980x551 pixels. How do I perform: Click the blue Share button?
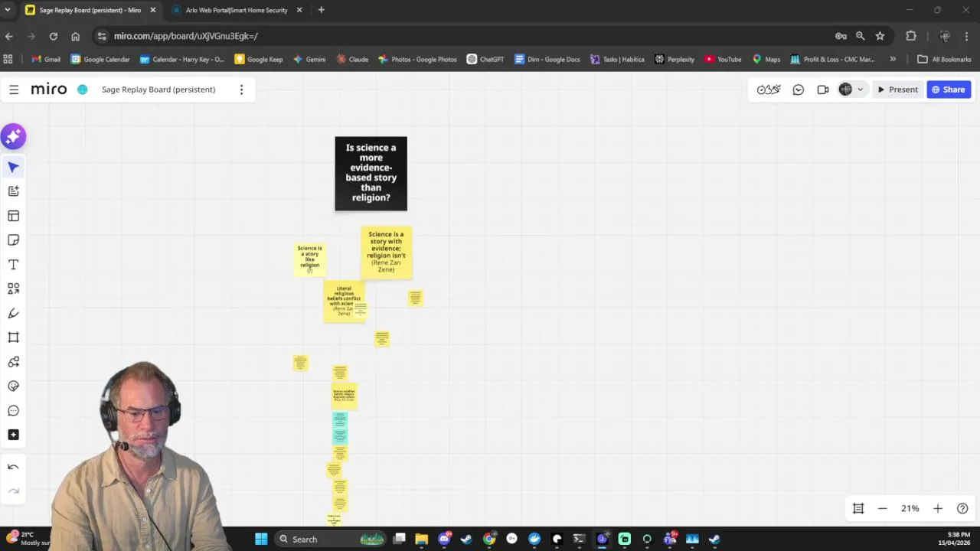click(x=949, y=90)
